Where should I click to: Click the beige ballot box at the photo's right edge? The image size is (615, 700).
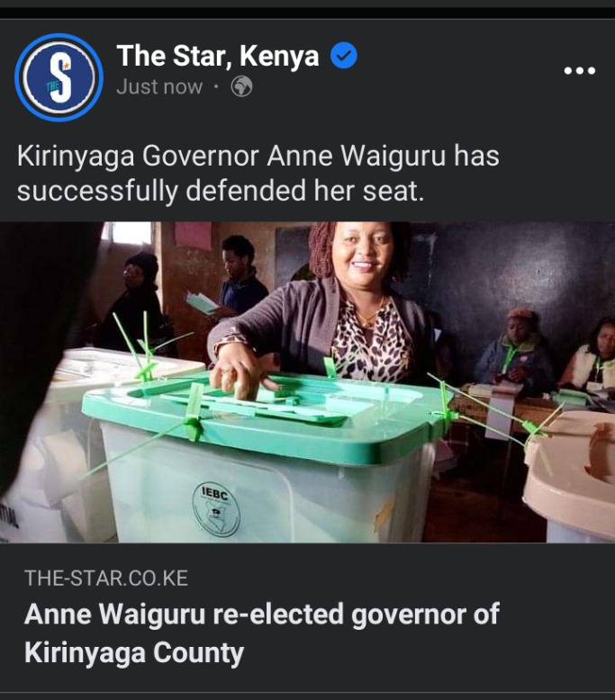[571, 475]
